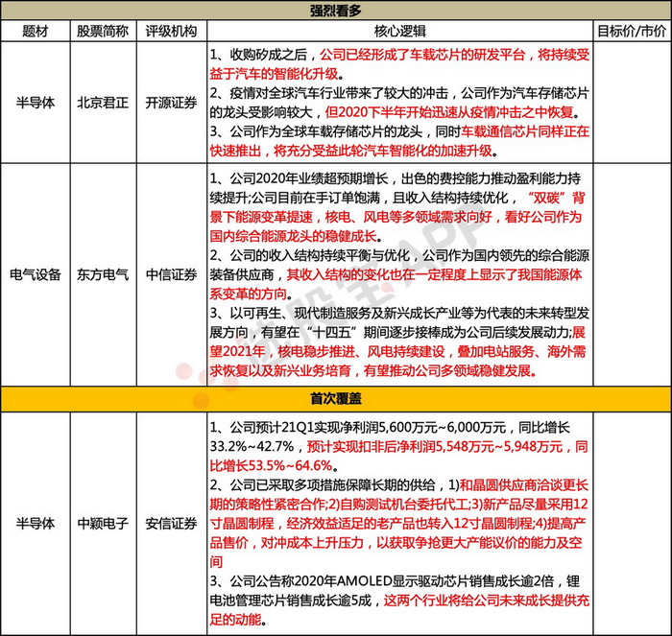Select the line 2、公司的收入结构持续平衡与优化
Screen dimensions: 672x636
tap(399, 255)
